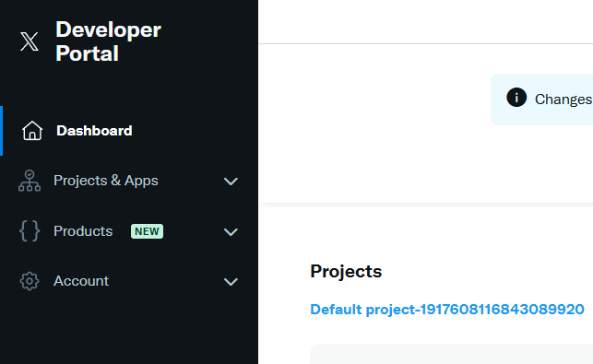Click the gray project card below the link

[451, 354]
